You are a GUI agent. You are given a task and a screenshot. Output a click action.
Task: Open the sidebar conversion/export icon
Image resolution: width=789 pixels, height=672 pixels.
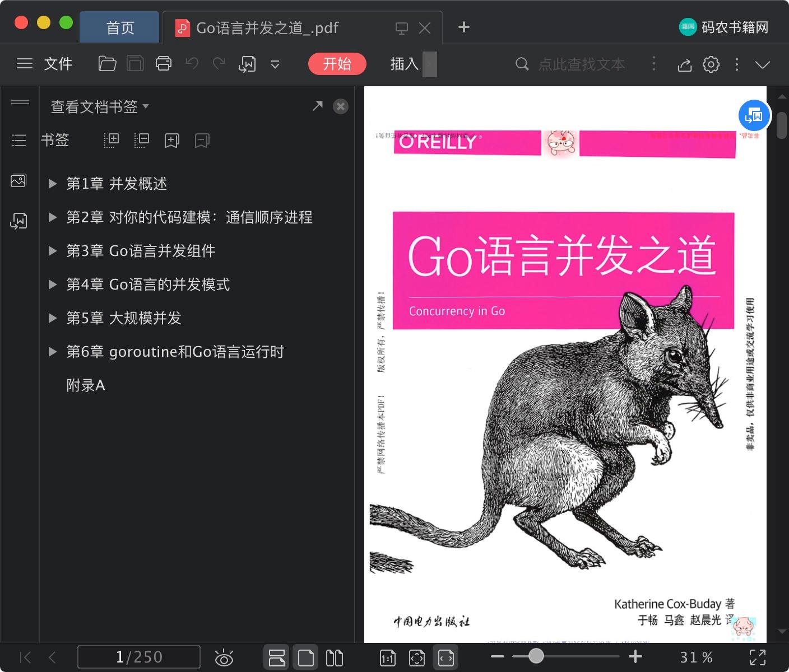click(x=18, y=221)
